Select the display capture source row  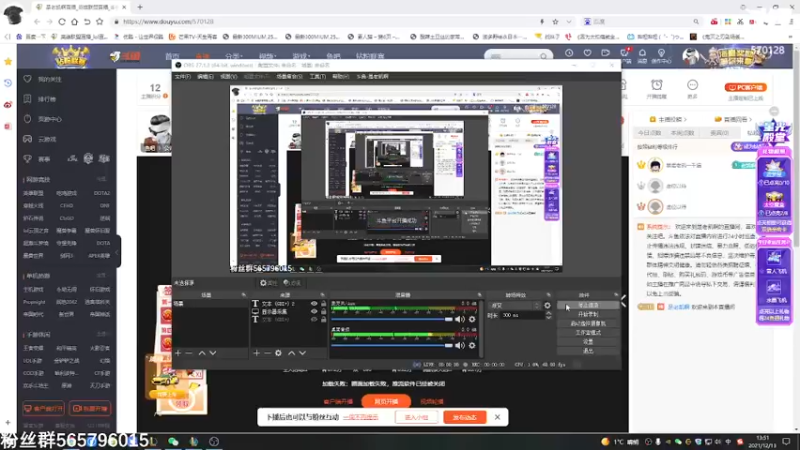[x=289, y=311]
